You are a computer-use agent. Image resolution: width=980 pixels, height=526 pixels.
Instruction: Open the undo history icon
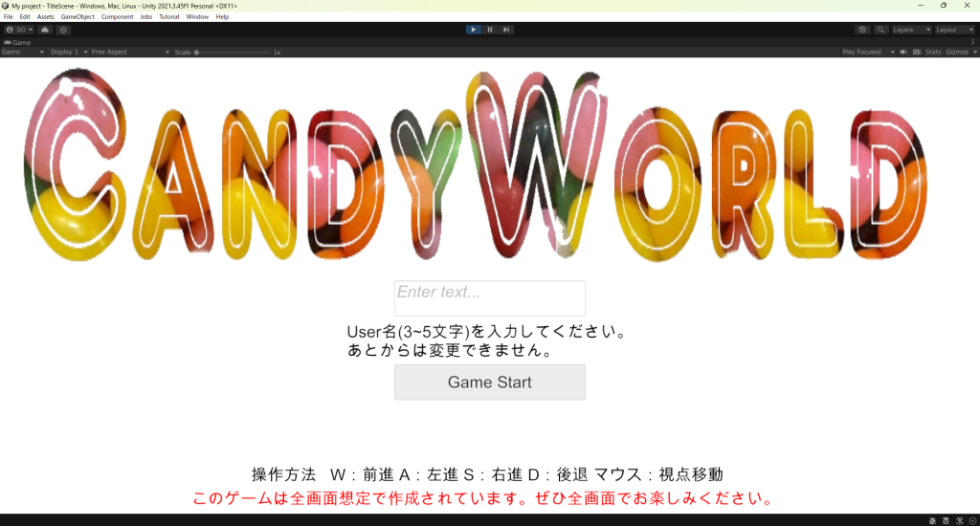(x=863, y=30)
